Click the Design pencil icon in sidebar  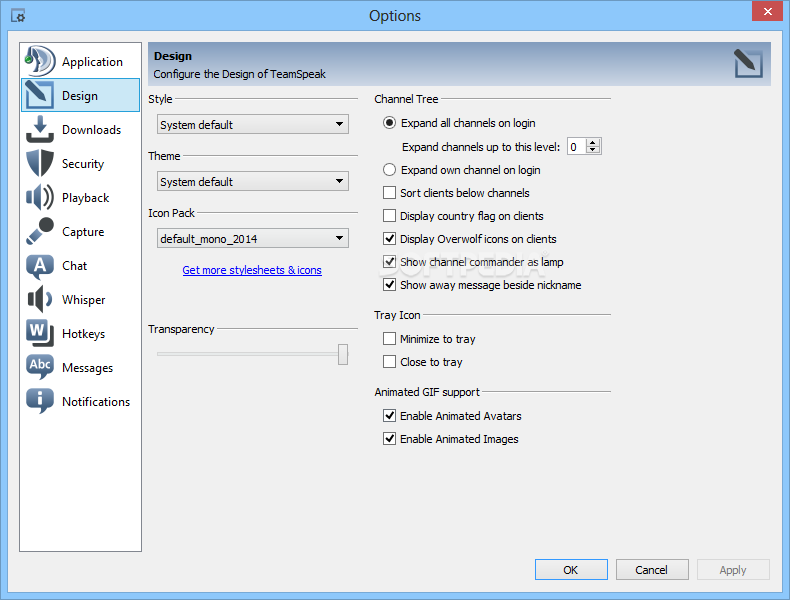pos(39,95)
